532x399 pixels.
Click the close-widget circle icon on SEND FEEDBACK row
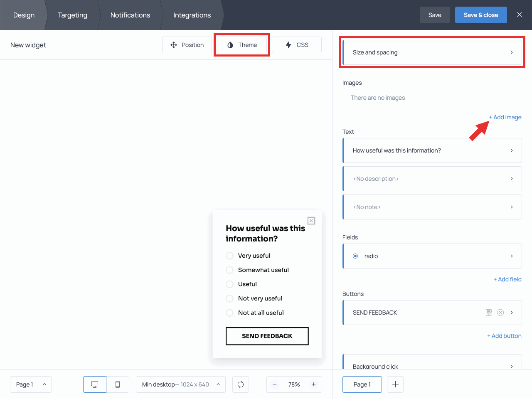500,312
